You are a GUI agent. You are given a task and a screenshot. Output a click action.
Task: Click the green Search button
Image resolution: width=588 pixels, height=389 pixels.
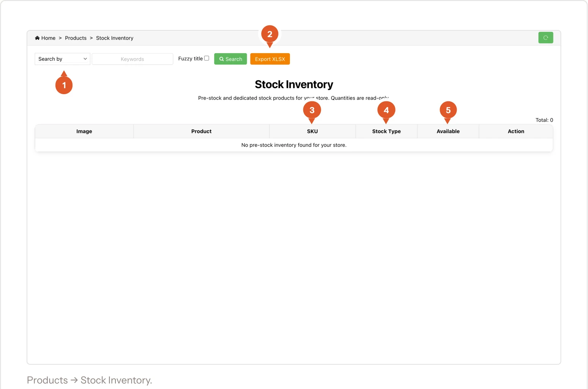230,59
